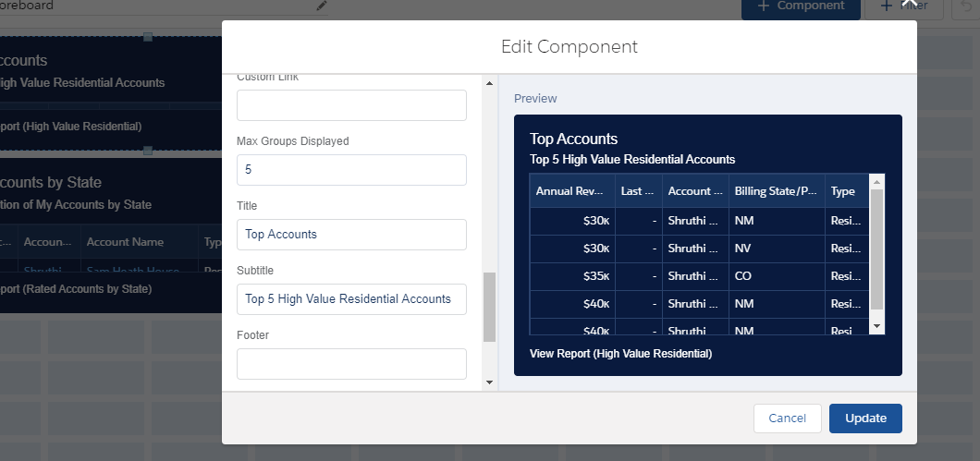Click the Max Groups Displayed field
The height and width of the screenshot is (461, 980).
[x=351, y=170]
